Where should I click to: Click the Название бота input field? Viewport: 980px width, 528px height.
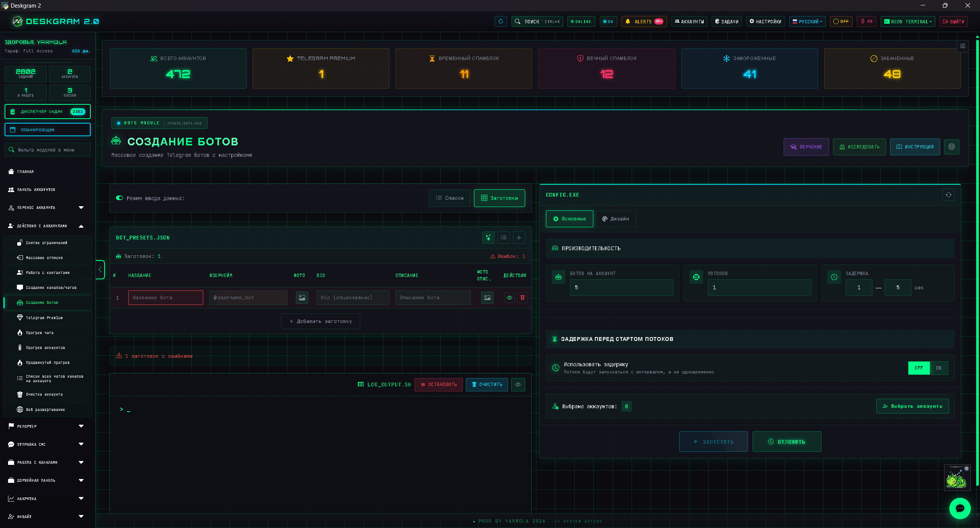pyautogui.click(x=166, y=298)
